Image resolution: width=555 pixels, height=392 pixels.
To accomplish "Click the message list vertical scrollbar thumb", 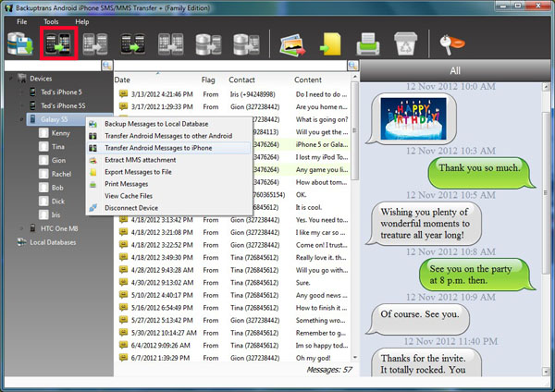I will [354, 131].
